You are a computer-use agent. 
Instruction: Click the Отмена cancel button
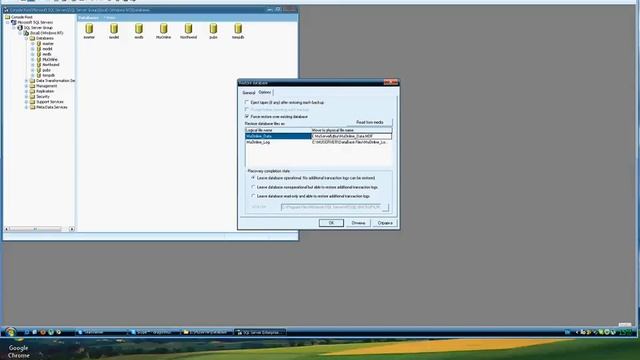[x=358, y=223]
